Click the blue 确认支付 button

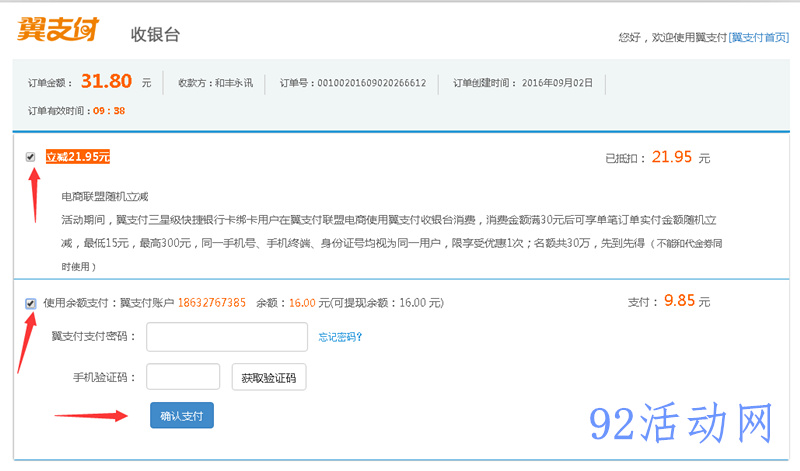pos(181,415)
